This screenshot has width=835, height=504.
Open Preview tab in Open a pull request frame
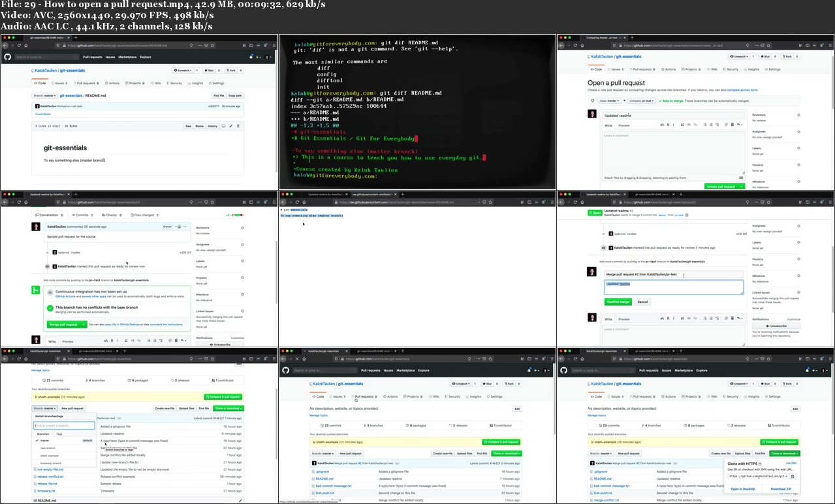[x=624, y=125]
